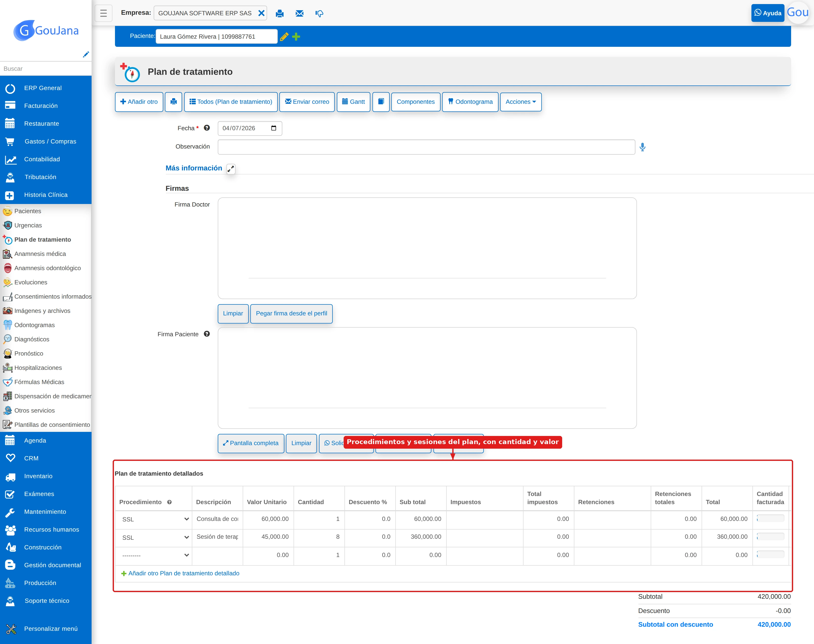
Task: Open Urgencias in sidebar
Action: pyautogui.click(x=46, y=225)
